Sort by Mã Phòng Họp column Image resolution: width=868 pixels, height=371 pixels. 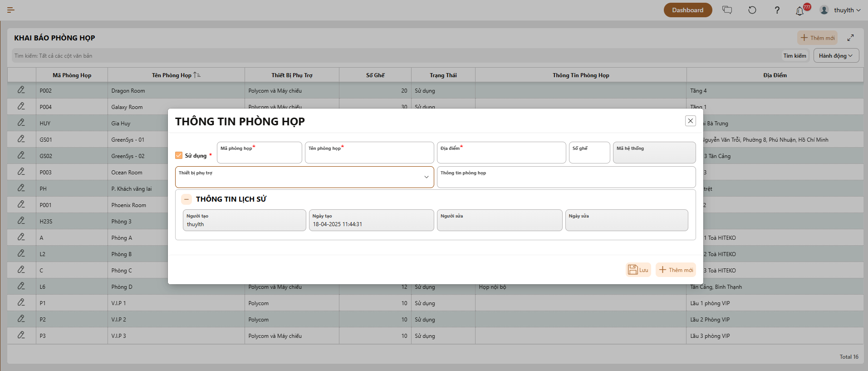pos(72,75)
